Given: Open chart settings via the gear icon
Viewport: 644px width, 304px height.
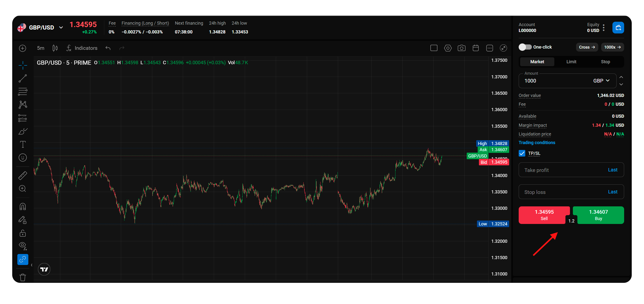Looking at the screenshot, I should point(448,48).
